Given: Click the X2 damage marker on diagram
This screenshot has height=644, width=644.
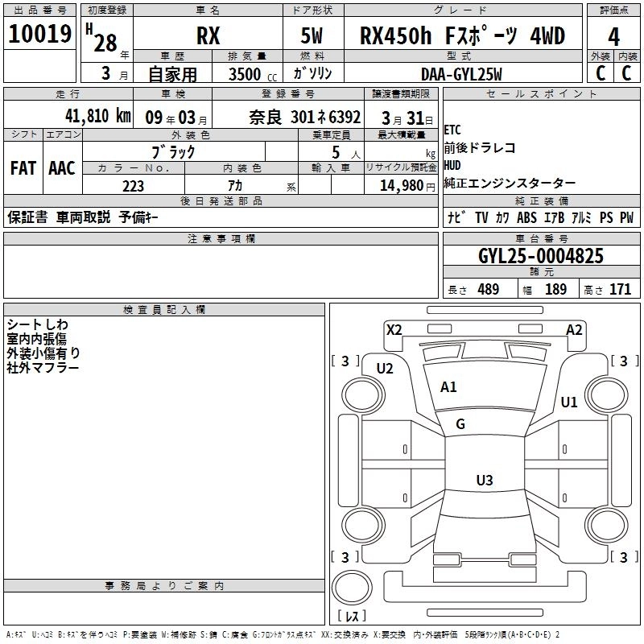Looking at the screenshot, I should (394, 329).
